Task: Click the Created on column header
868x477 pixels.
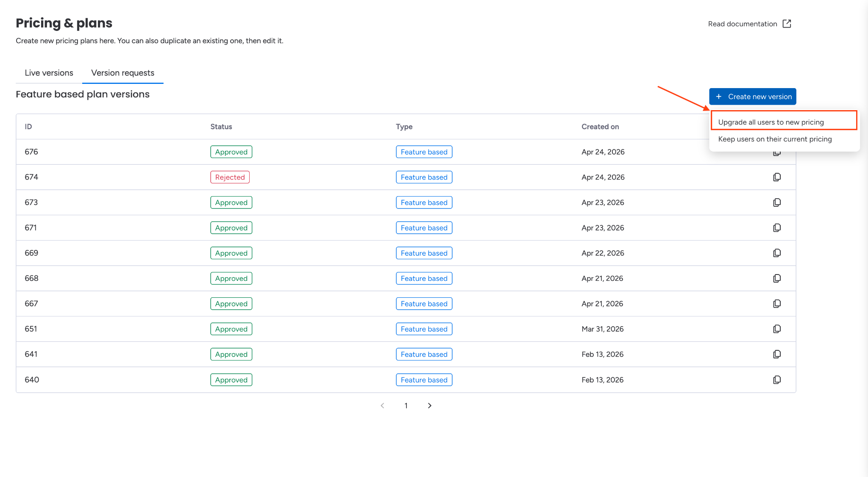Action: (x=600, y=127)
